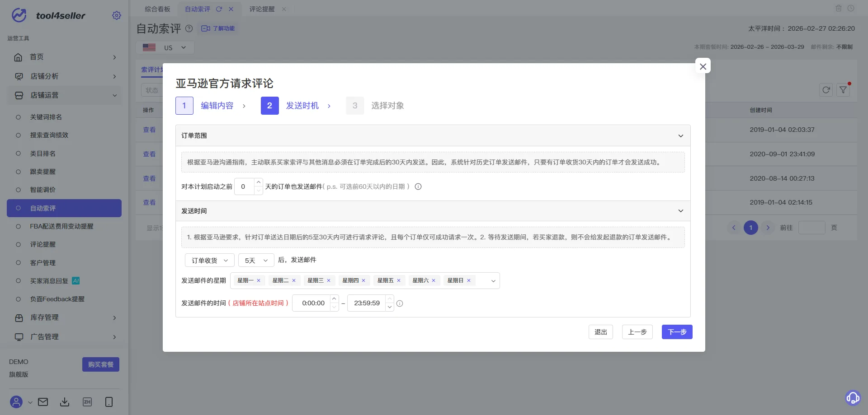Click the end time 23:59:59 field

367,303
